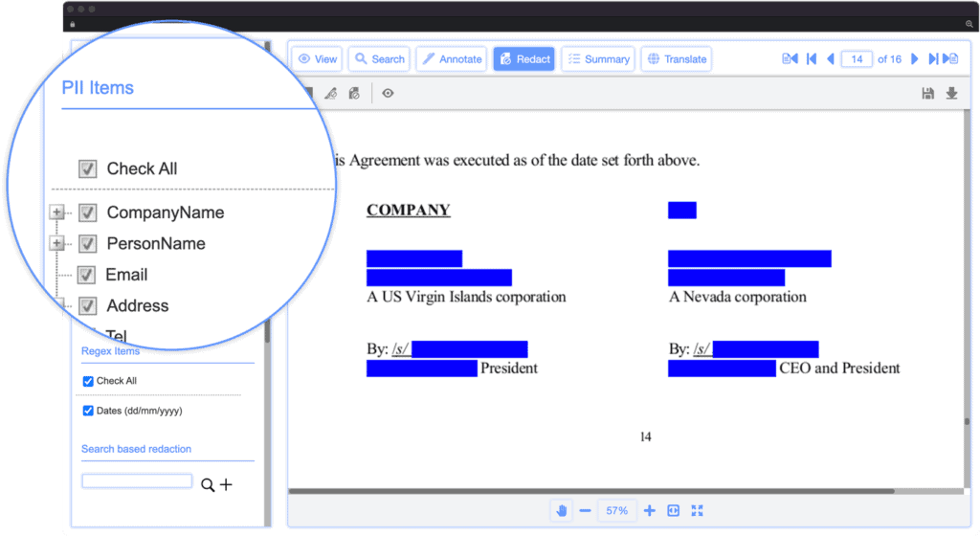Uncheck the Email PII checkbox

pos(86,275)
